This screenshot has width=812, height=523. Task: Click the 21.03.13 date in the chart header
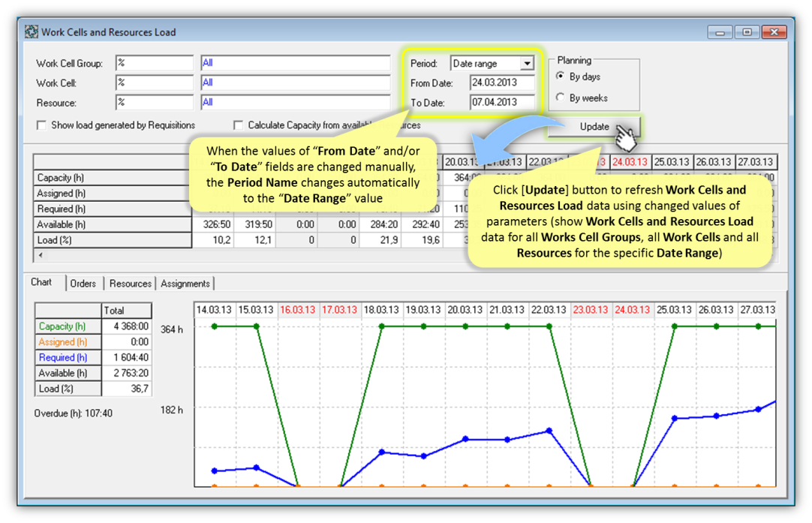507,310
